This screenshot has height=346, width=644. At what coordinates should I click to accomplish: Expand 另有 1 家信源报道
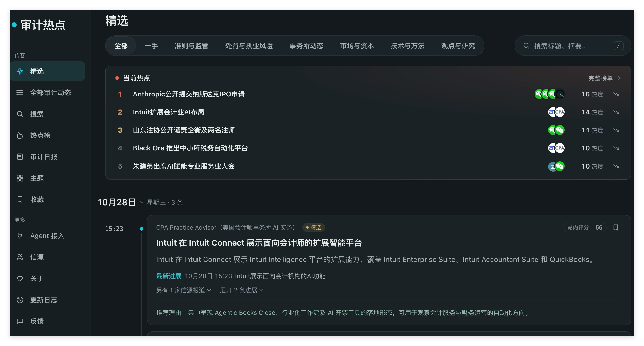click(x=184, y=290)
